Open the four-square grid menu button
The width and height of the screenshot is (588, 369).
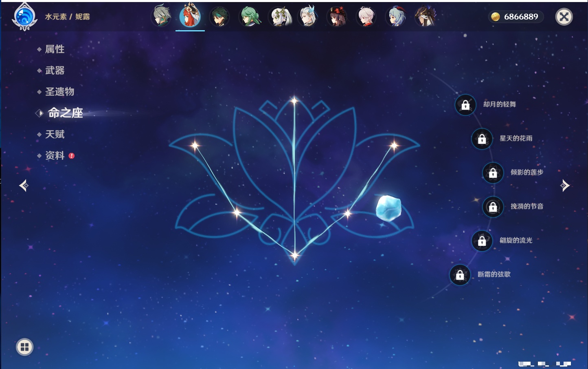click(x=24, y=347)
